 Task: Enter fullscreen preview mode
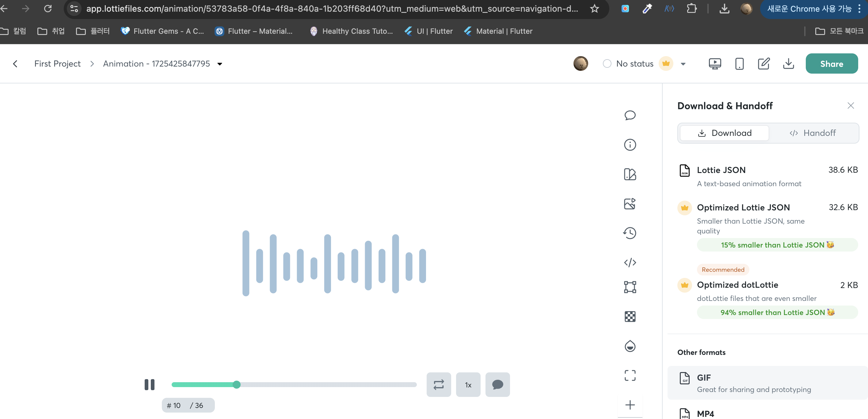pos(630,375)
